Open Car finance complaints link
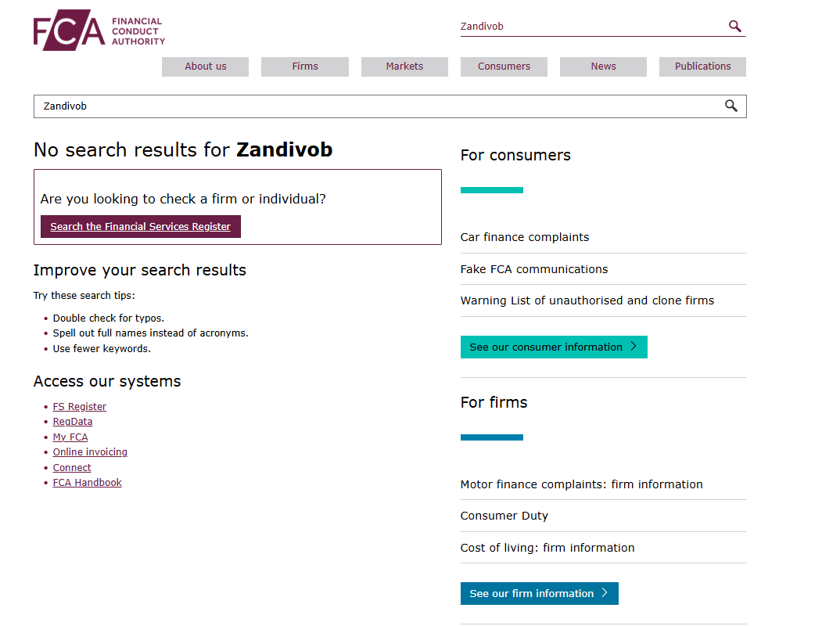The height and width of the screenshot is (626, 840). click(525, 237)
